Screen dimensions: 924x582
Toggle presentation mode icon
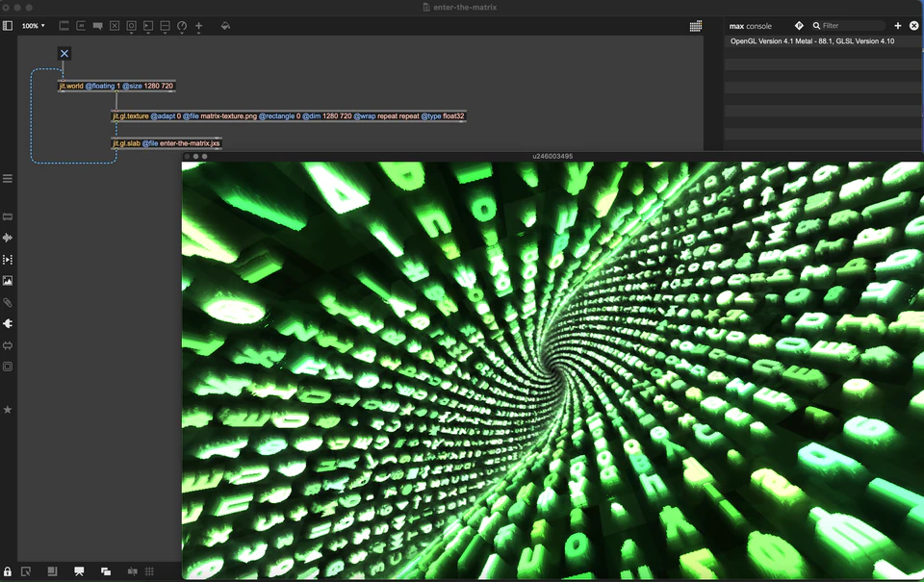[79, 571]
